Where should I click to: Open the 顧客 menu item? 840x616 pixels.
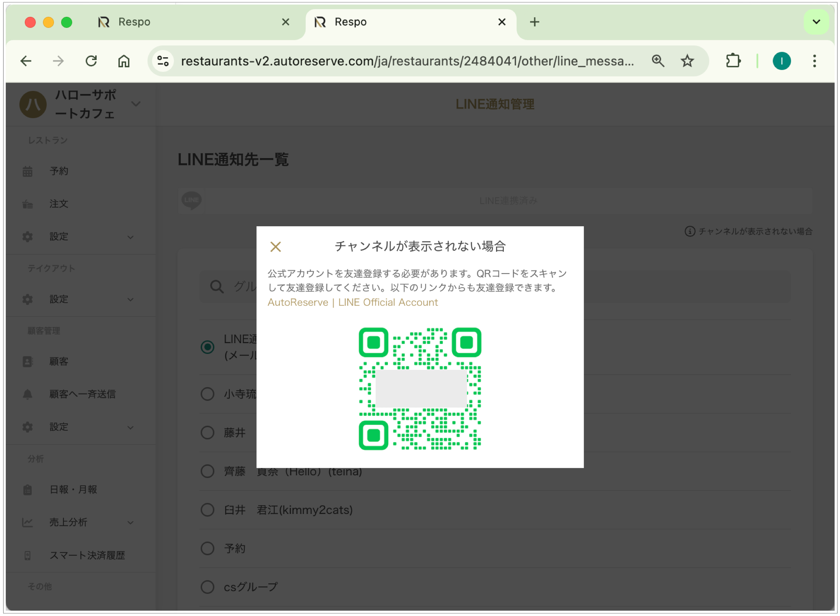coord(58,361)
